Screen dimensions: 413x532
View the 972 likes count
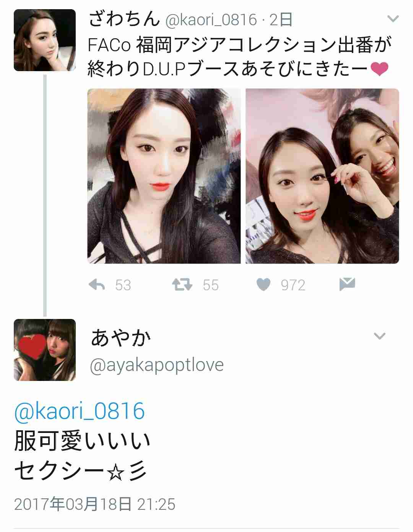293,285
